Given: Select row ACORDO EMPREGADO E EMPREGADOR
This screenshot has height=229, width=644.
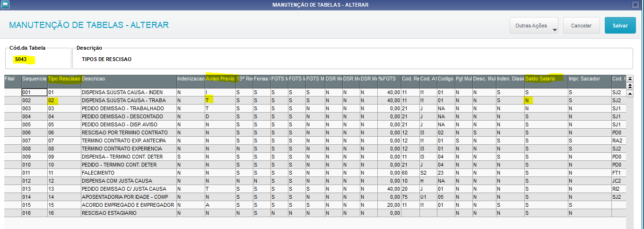Looking at the screenshot, I should 128,205.
